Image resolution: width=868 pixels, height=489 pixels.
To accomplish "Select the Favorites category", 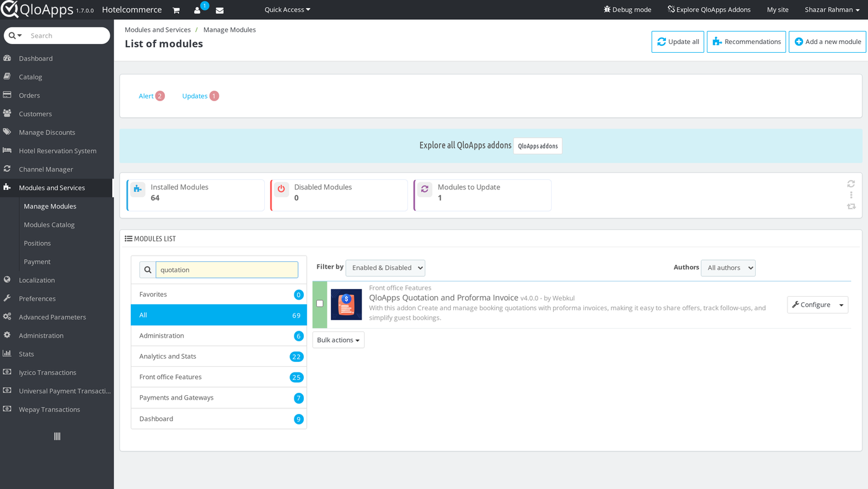I will point(219,294).
